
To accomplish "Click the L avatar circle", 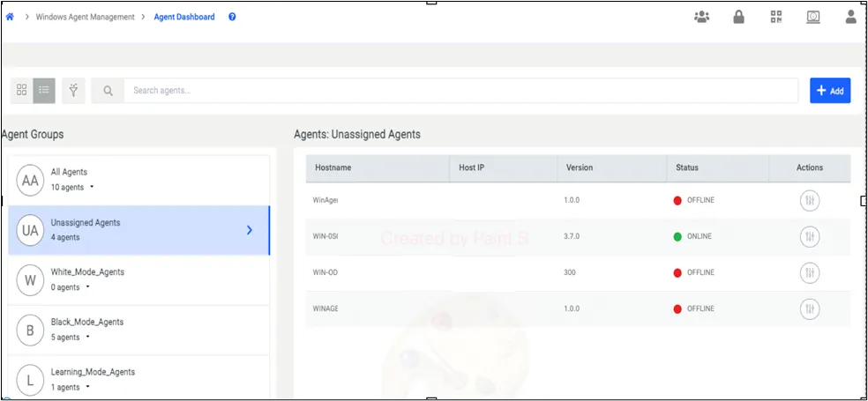I will 31,380.
